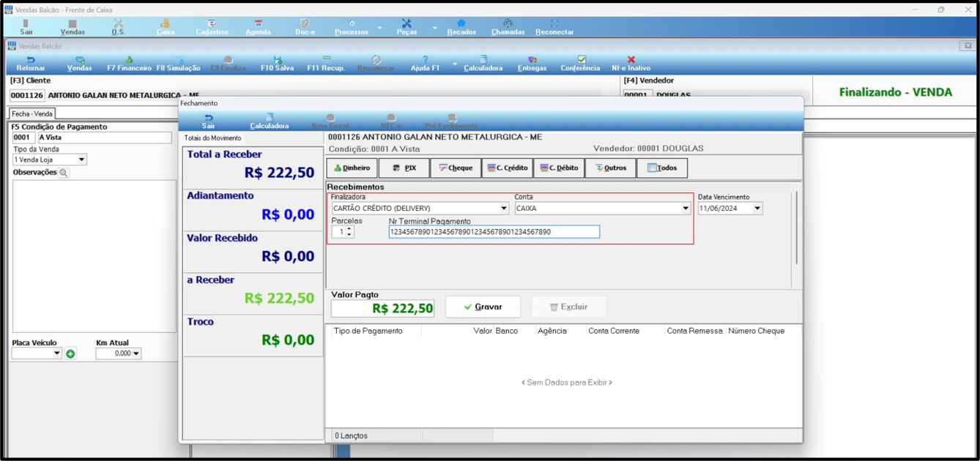The width and height of the screenshot is (980, 461).
Task: Choose Cheque payment method
Action: click(x=456, y=168)
